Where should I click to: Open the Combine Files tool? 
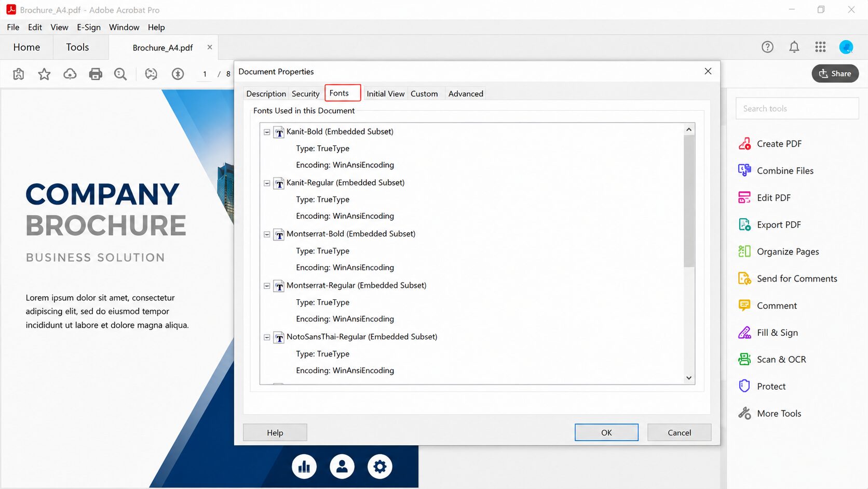click(776, 171)
